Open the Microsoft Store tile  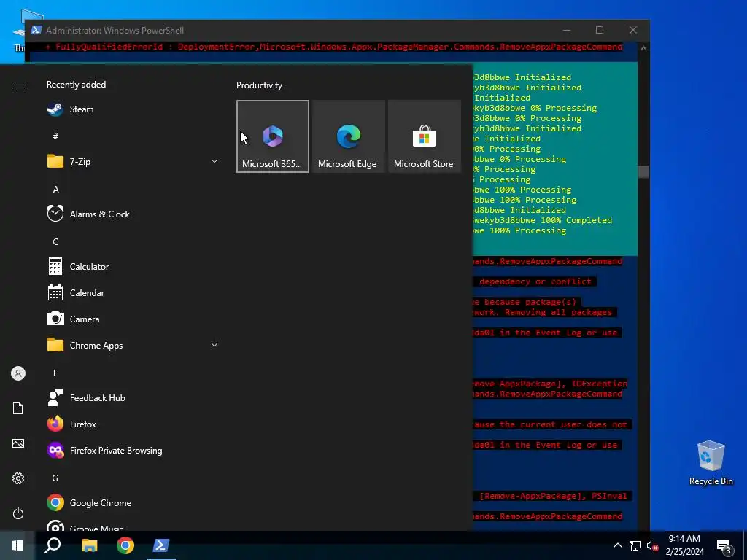click(x=424, y=136)
